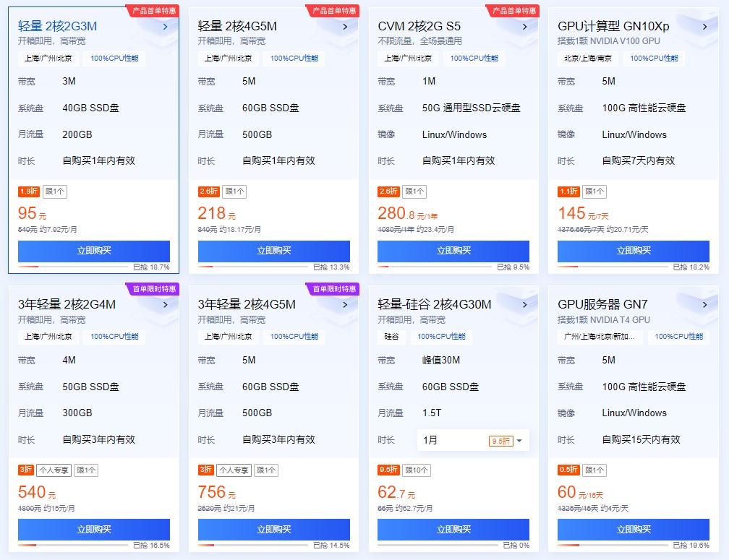Viewport: 729px width, 560px height.
Task: Buy CVM 2核2G S5 at 280.8元
Action: click(x=453, y=251)
